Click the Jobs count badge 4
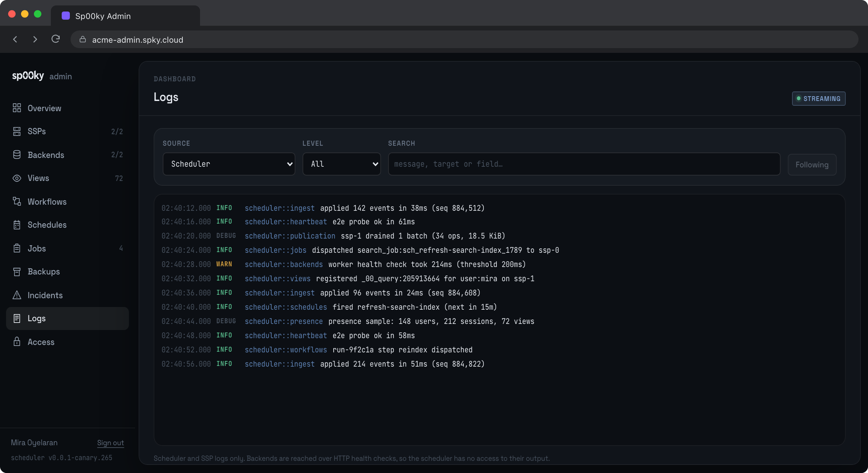The image size is (868, 473). point(121,248)
